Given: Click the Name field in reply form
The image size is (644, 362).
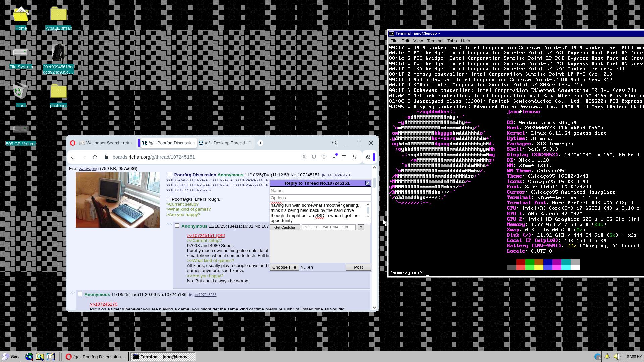Looking at the screenshot, I should coord(320,190).
